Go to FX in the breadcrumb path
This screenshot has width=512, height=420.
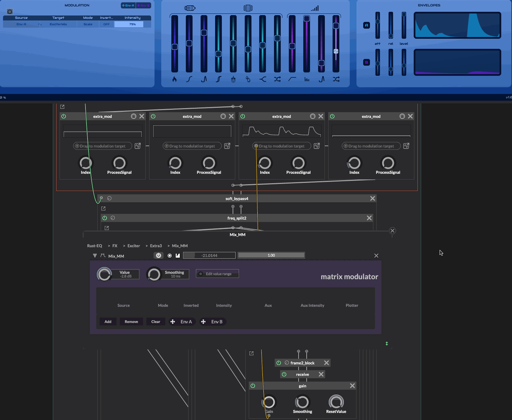point(115,246)
